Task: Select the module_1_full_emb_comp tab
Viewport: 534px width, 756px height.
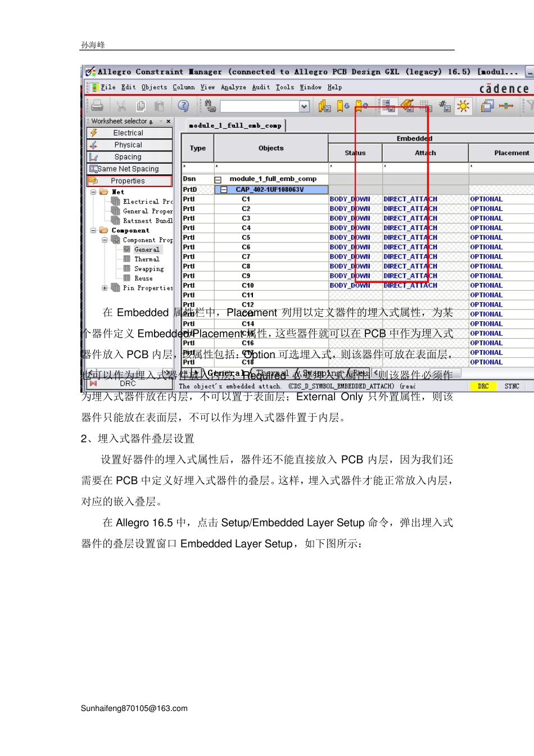Action: [x=235, y=125]
